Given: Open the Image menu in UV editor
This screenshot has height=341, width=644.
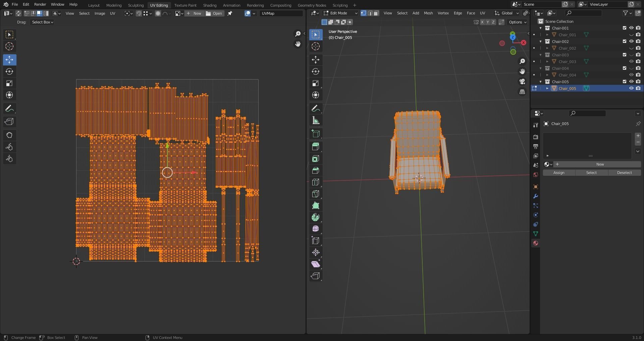Looking at the screenshot, I should click(x=100, y=13).
